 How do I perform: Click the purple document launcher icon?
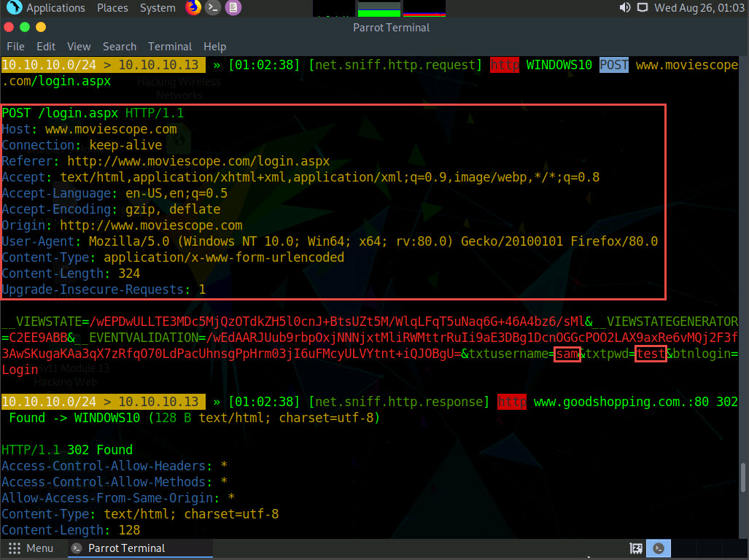point(233,7)
